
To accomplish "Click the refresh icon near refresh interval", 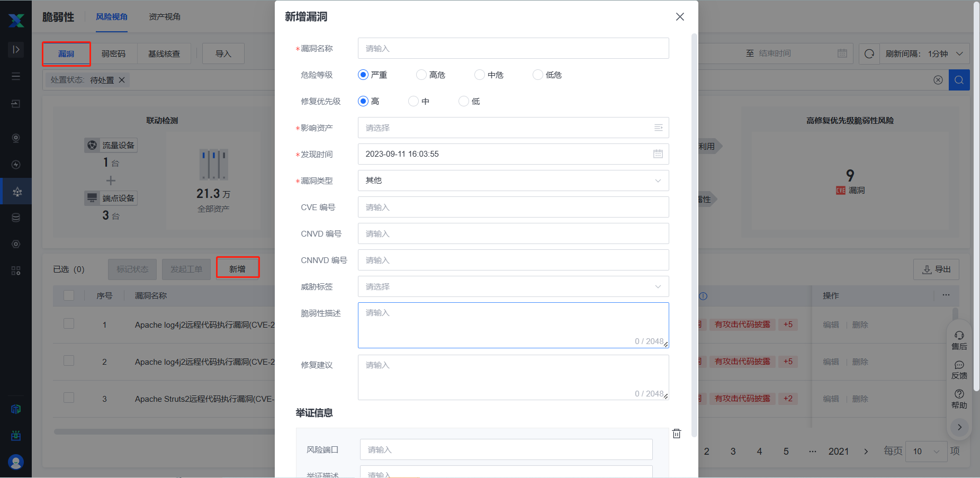I will pyautogui.click(x=869, y=54).
